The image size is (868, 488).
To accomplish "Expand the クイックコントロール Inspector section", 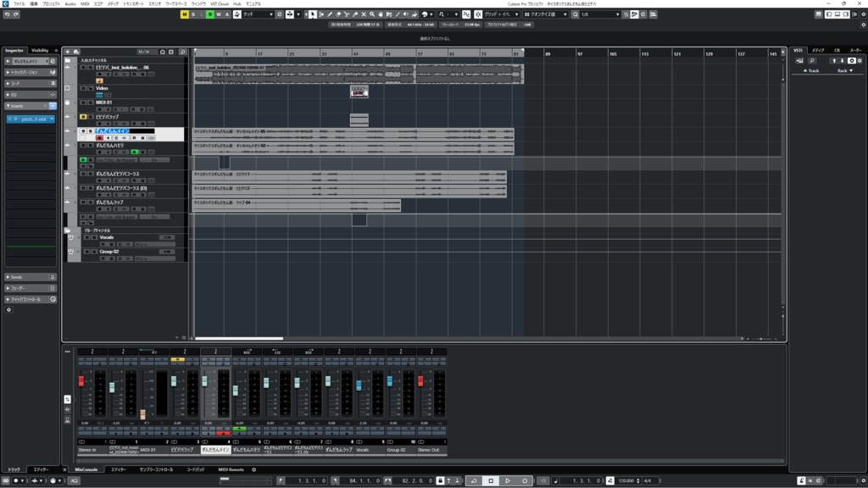I will [x=31, y=299].
